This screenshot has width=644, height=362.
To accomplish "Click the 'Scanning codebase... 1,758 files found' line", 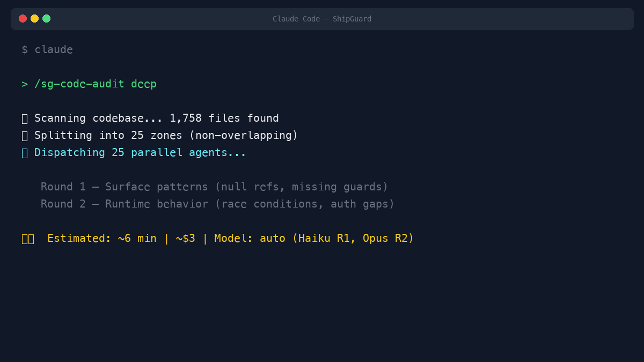I will tap(157, 119).
